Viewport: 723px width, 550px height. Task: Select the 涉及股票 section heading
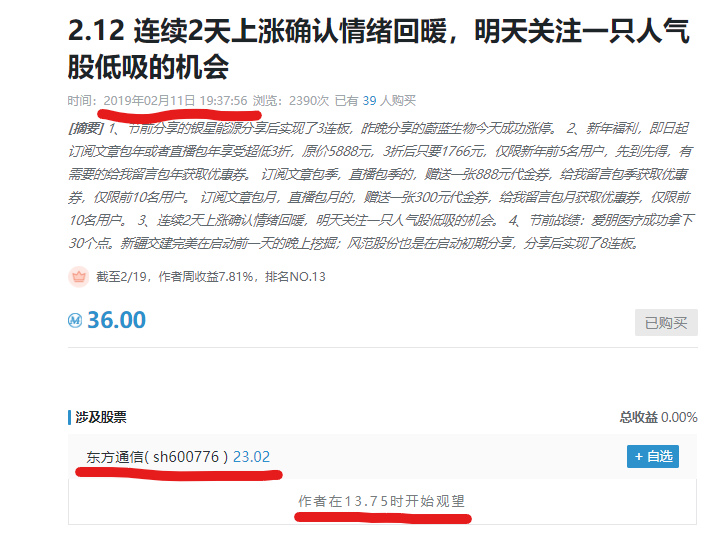[x=101, y=417]
